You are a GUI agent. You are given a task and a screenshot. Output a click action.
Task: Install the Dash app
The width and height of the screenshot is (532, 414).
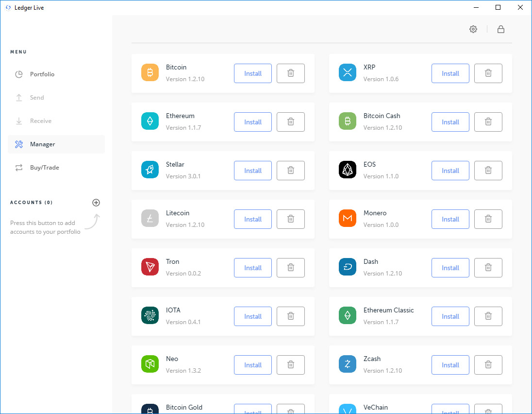pos(450,268)
